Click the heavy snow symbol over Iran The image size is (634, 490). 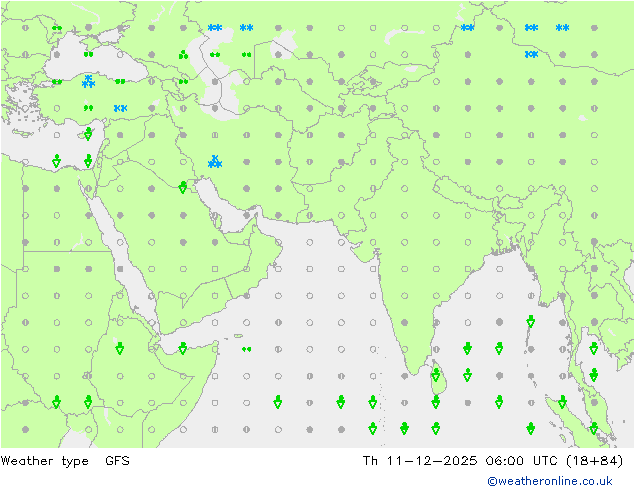(215, 162)
